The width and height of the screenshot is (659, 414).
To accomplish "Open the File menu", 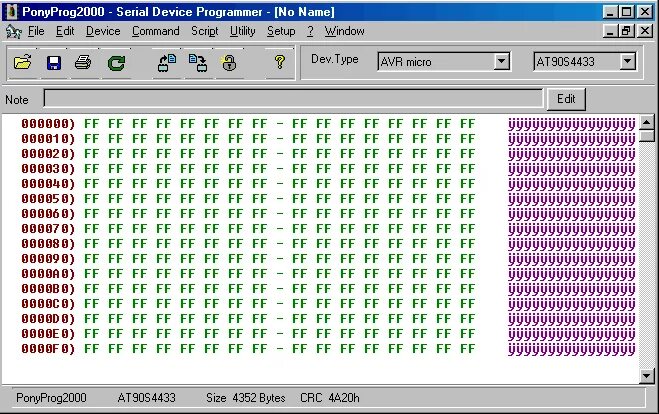I will pos(36,31).
